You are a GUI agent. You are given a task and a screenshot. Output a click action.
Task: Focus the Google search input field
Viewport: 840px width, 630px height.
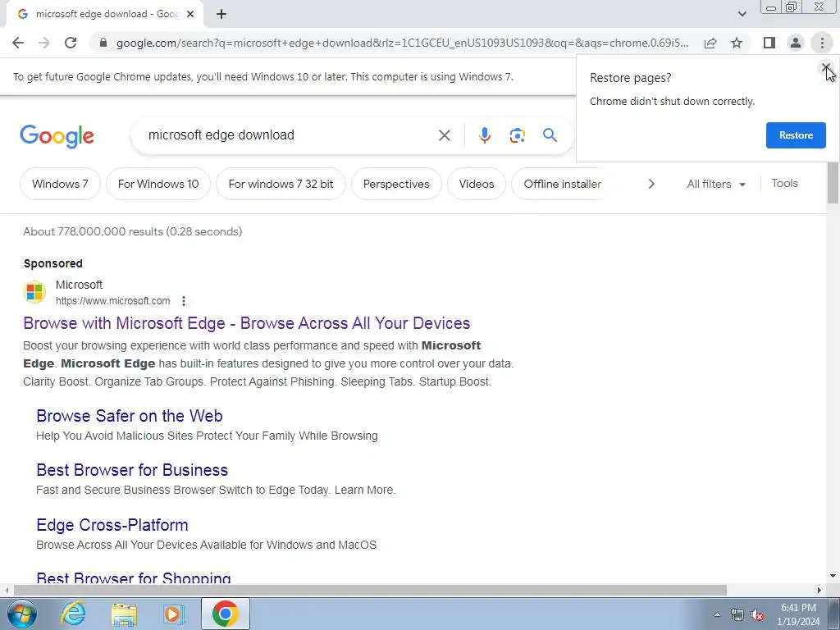point(290,135)
